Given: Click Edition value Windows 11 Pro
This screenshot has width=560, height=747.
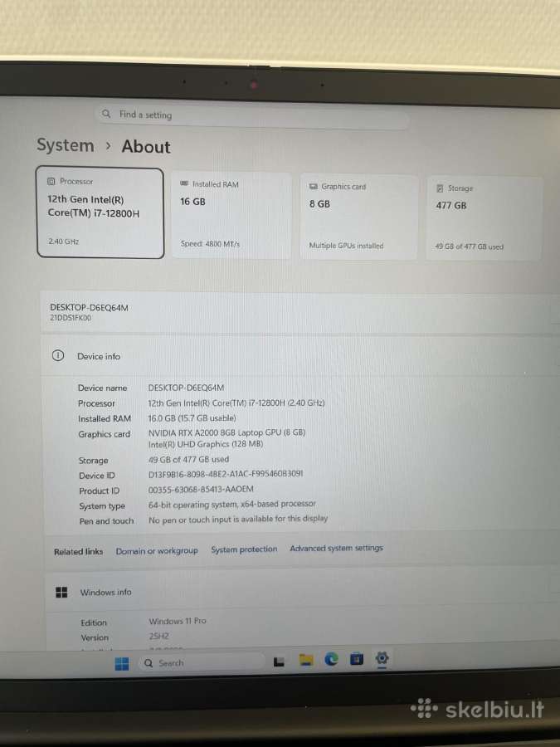Looking at the screenshot, I should 178,621.
